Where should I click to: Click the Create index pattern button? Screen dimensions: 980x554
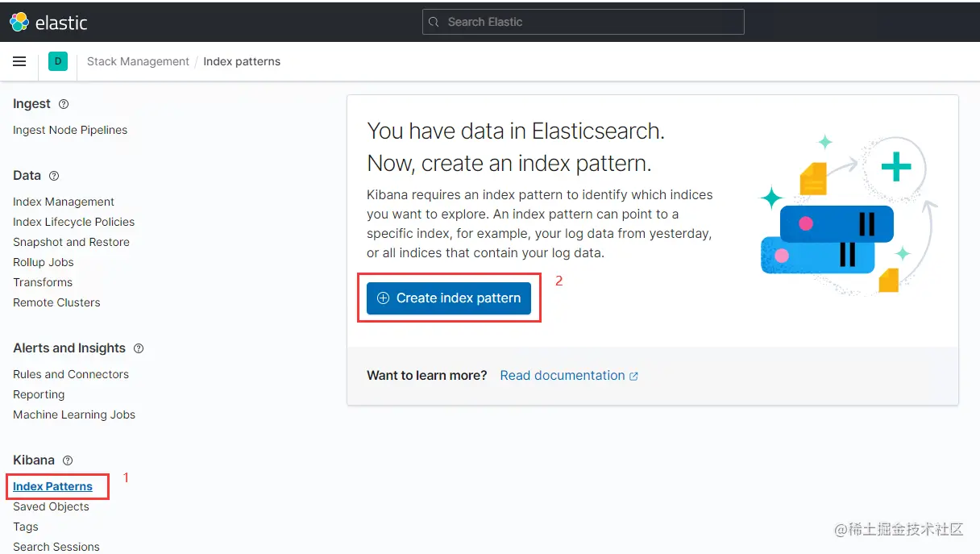coord(449,298)
